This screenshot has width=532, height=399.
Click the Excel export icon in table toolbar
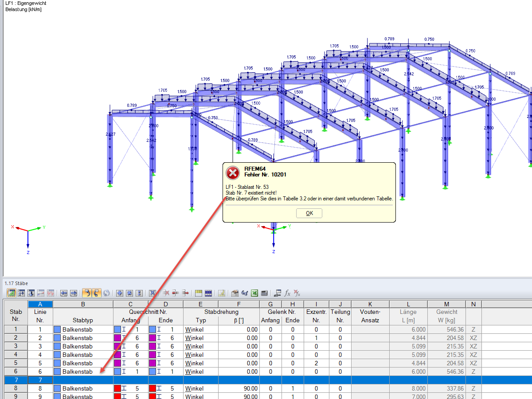click(254, 293)
